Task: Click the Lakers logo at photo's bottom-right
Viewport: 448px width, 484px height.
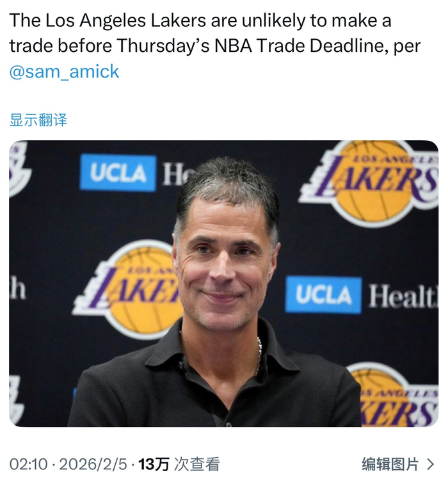Action: click(x=395, y=395)
